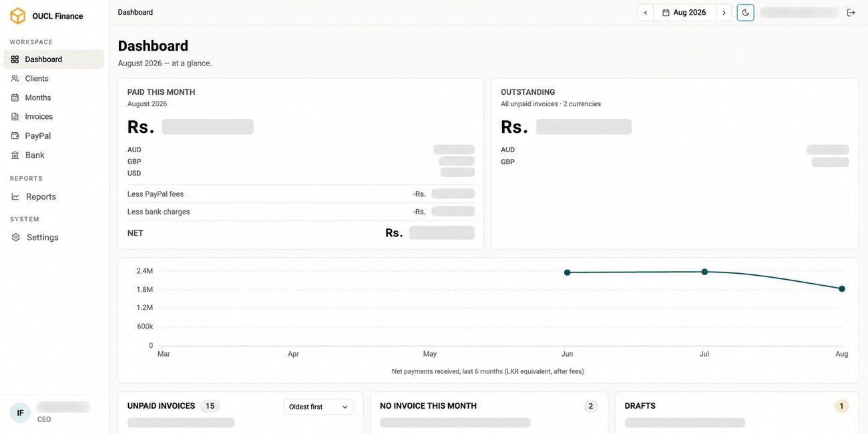
Task: Click the Invoices document icon
Action: point(15,117)
